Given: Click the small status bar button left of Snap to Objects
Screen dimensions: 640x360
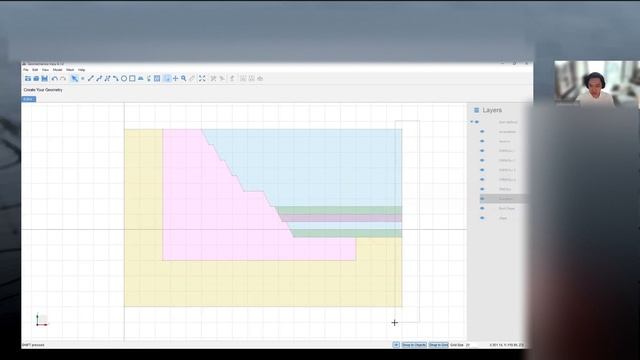Looking at the screenshot, I should click(396, 345).
